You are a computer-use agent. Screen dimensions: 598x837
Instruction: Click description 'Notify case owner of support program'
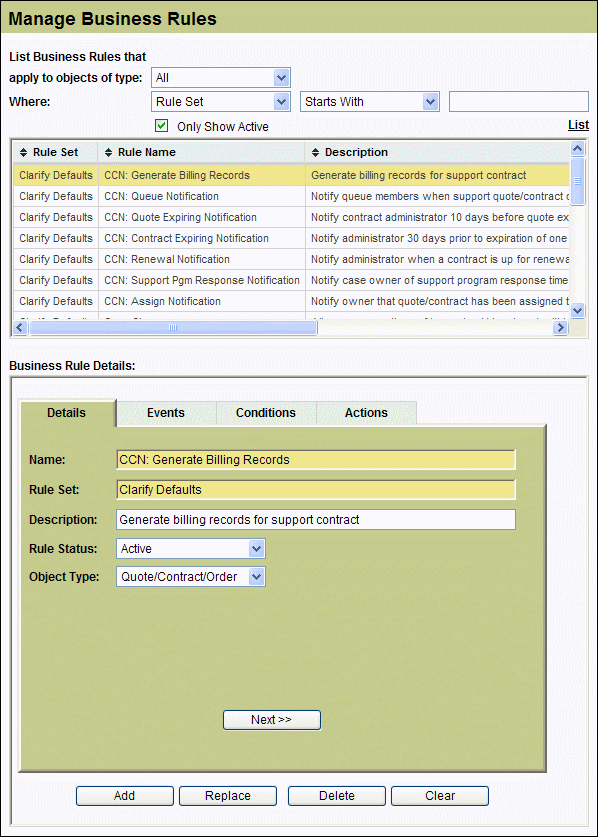440,280
